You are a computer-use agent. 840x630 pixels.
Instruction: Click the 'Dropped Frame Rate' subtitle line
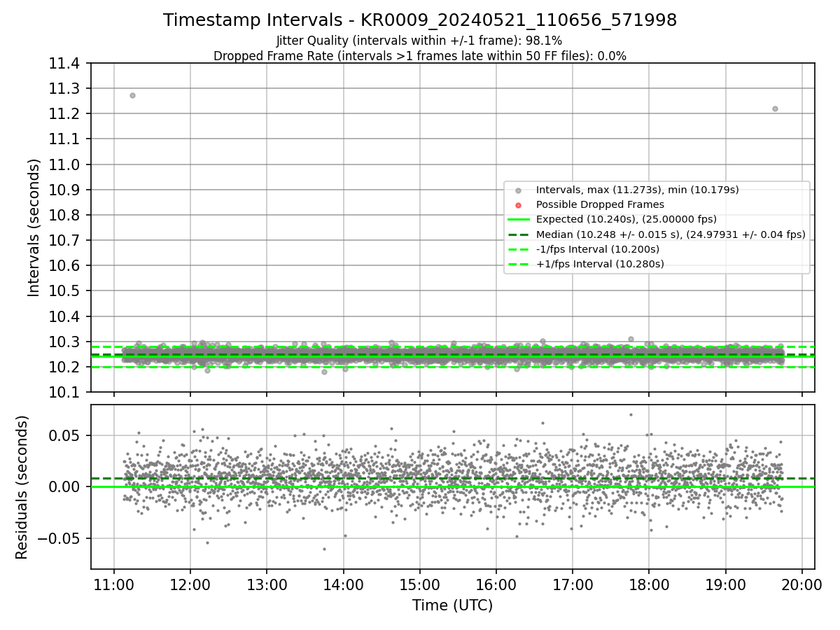pyautogui.click(x=420, y=56)
